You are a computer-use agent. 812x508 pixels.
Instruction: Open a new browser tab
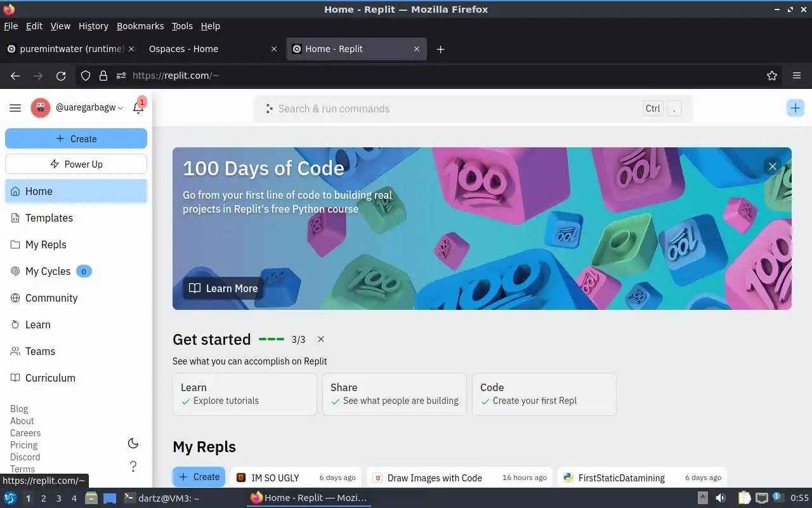(440, 49)
